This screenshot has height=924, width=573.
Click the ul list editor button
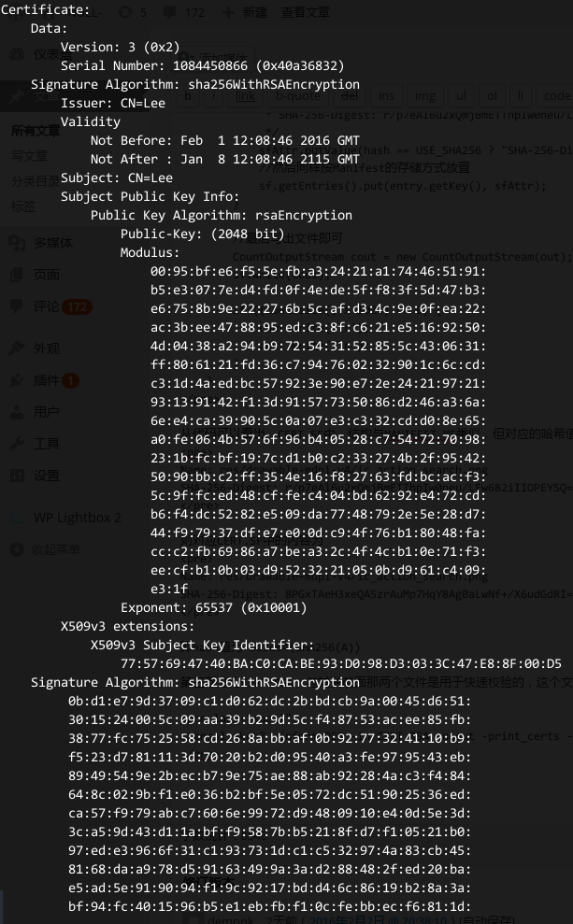461,95
